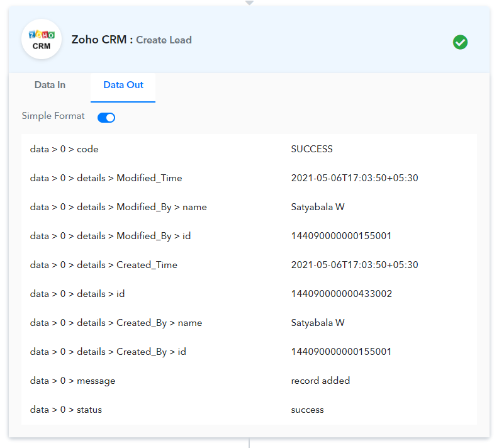Click Satyabala W value in Created_By name row

318,323
